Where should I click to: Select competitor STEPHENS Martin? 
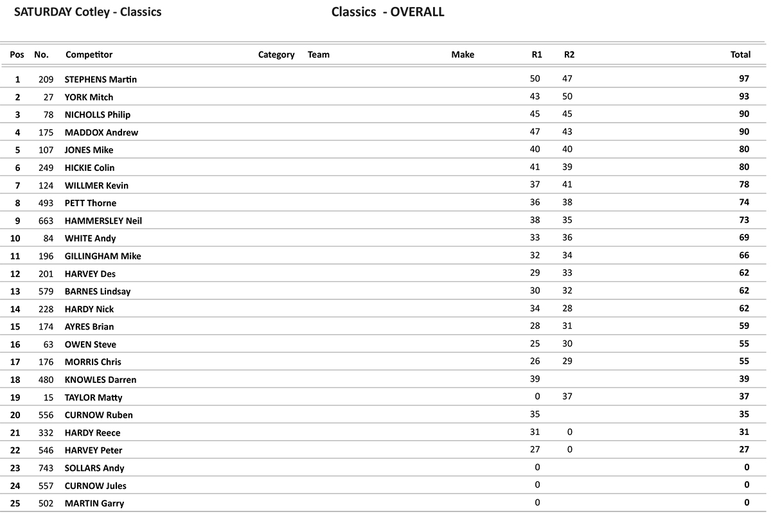point(101,80)
